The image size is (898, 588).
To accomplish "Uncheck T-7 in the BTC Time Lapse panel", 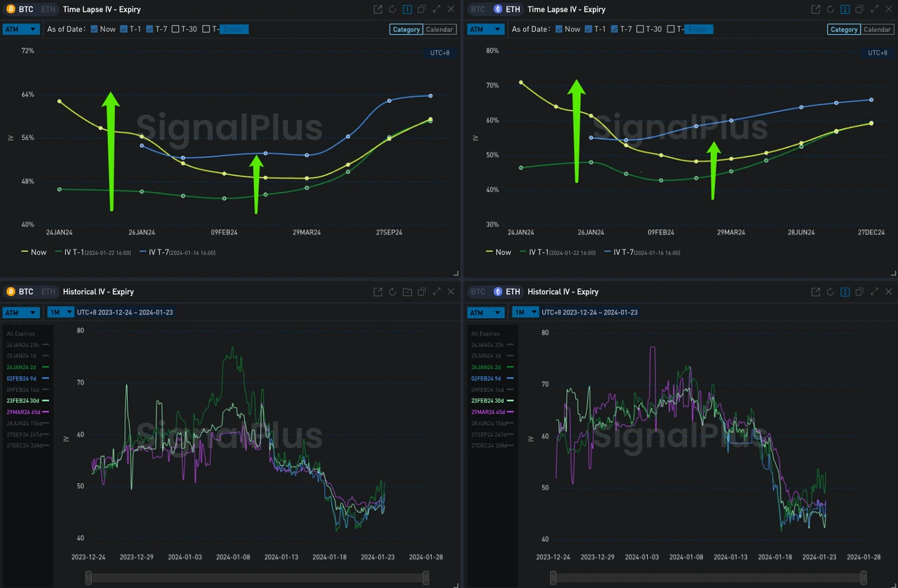I will 149,29.
